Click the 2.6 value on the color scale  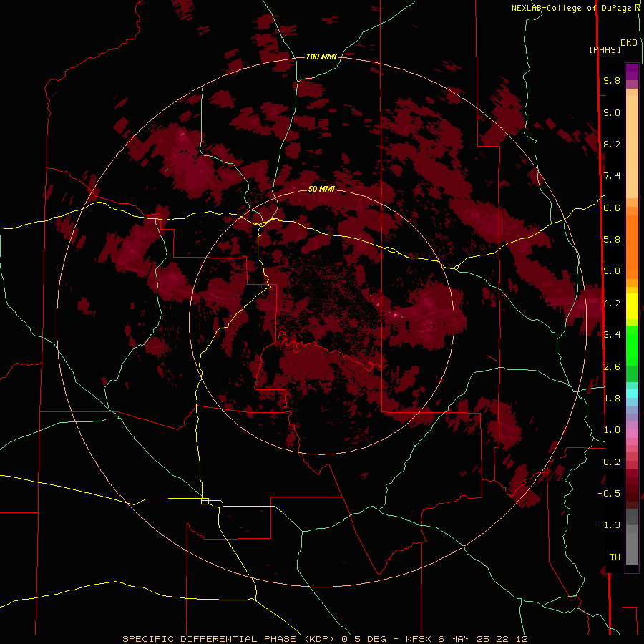point(612,367)
